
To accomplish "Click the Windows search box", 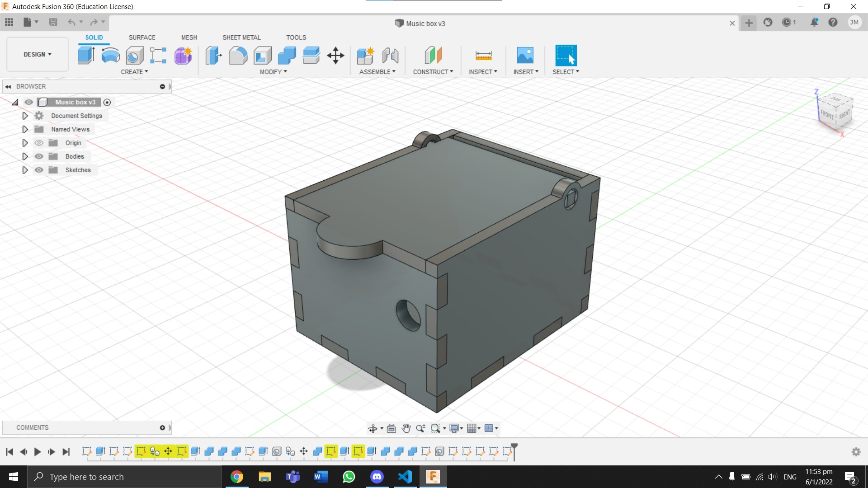I will (x=124, y=477).
